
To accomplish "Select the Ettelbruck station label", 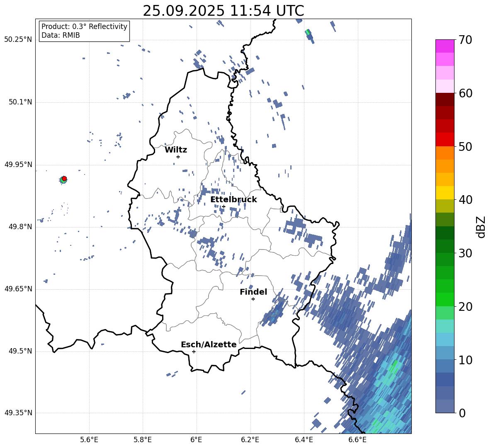I will coord(233,200).
